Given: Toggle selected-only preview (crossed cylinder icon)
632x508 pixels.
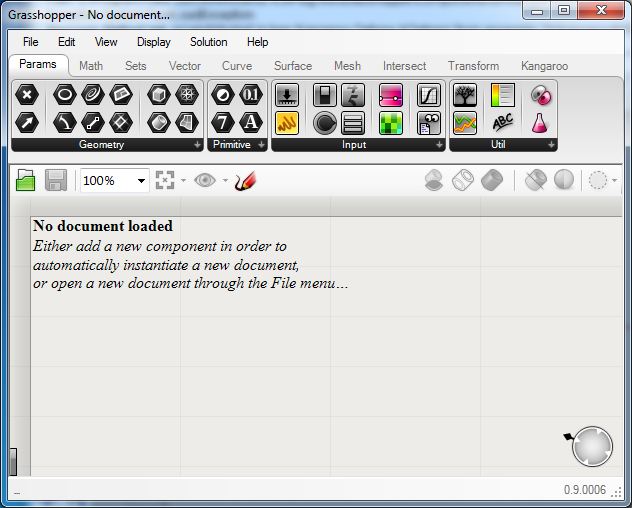Looking at the screenshot, I should tap(536, 180).
